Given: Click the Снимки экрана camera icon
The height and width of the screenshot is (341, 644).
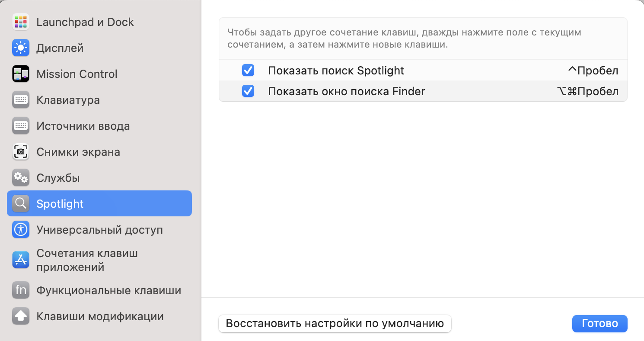Looking at the screenshot, I should pos(21,152).
